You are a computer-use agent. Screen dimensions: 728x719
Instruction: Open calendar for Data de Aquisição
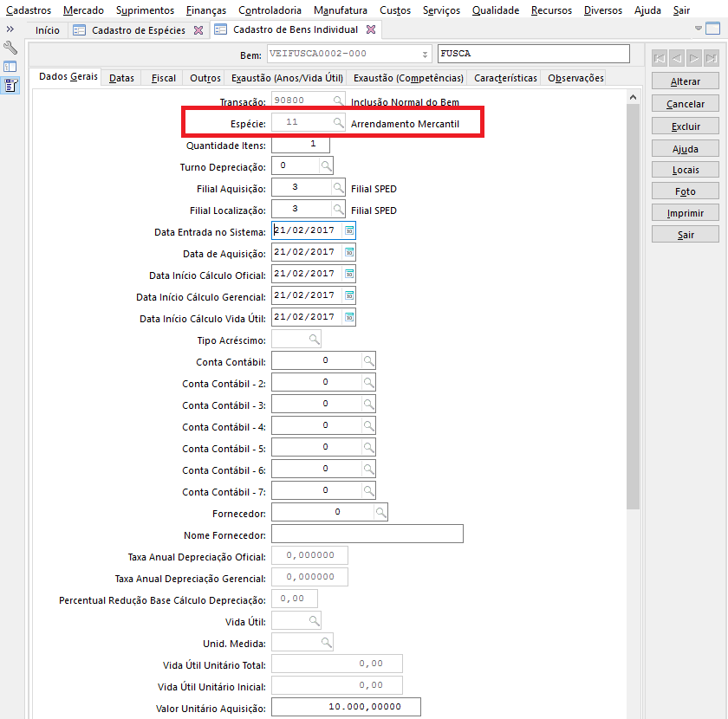pyautogui.click(x=349, y=252)
